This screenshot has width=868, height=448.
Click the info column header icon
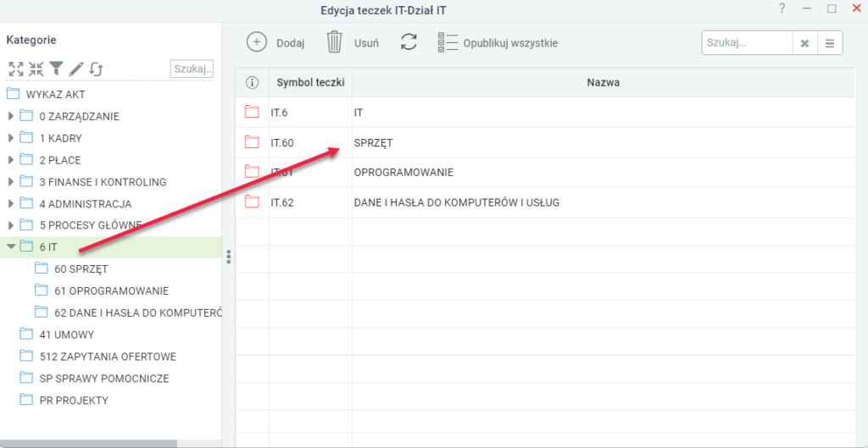coord(252,83)
